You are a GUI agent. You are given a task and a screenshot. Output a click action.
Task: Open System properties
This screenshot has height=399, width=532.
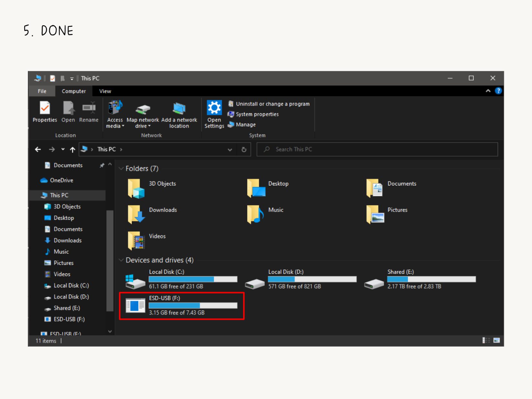point(253,114)
